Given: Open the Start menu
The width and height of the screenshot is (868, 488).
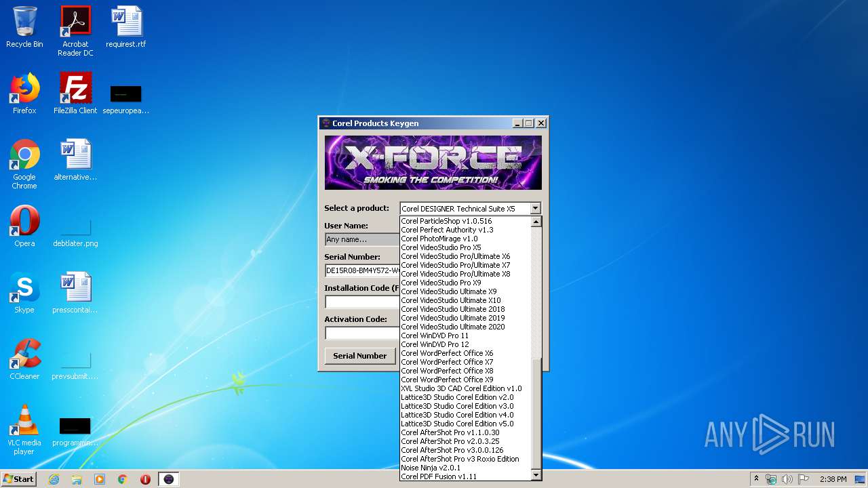Looking at the screenshot, I should tap(18, 479).
